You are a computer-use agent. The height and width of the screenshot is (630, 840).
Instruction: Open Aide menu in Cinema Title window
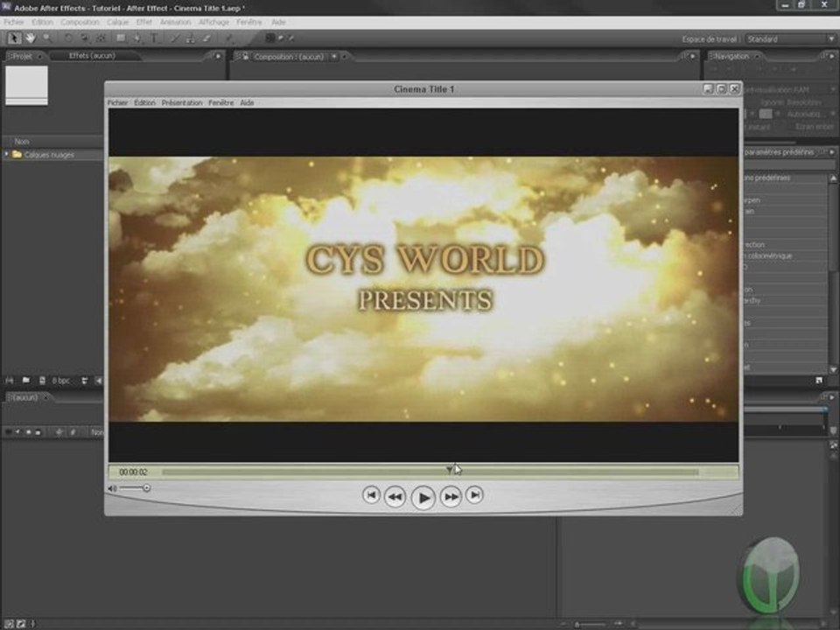[x=247, y=103]
